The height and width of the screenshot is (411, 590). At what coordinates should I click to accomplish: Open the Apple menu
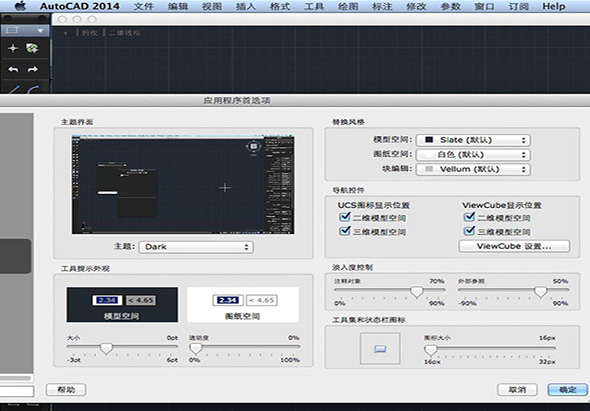click(21, 6)
